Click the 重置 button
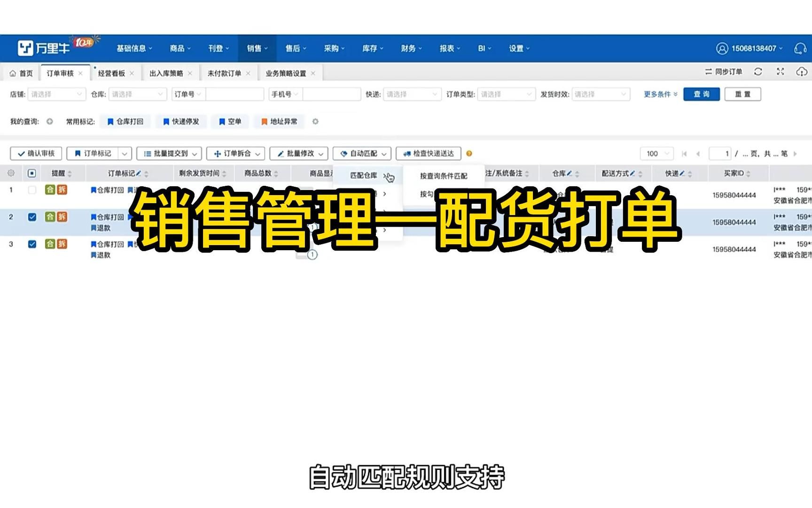Image resolution: width=812 pixels, height=508 pixels. click(742, 94)
